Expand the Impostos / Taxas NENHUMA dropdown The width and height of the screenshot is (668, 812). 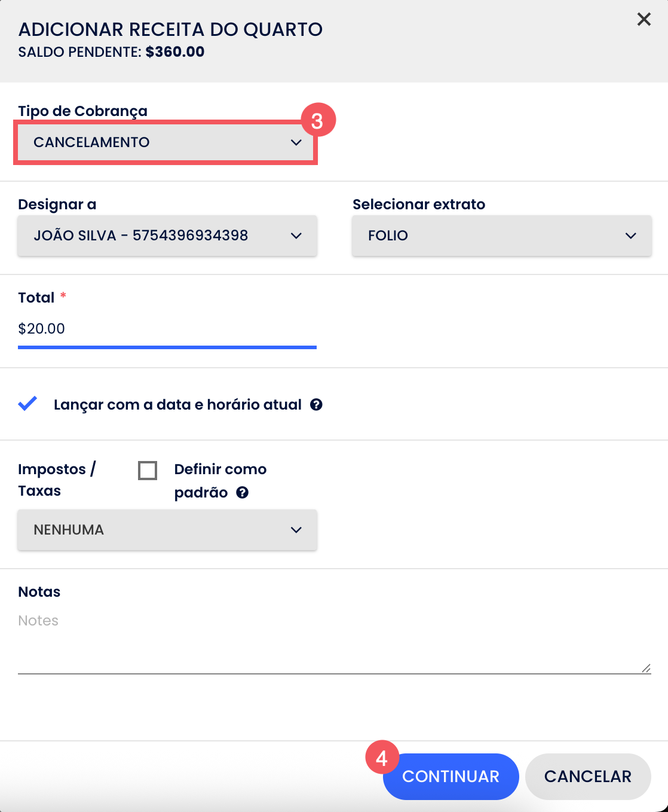(x=167, y=530)
